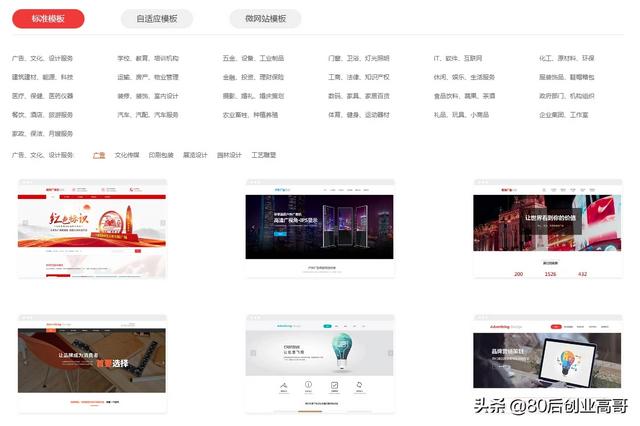Open the 微网站模板 tab
The width and height of the screenshot is (640, 426).
pos(265,18)
